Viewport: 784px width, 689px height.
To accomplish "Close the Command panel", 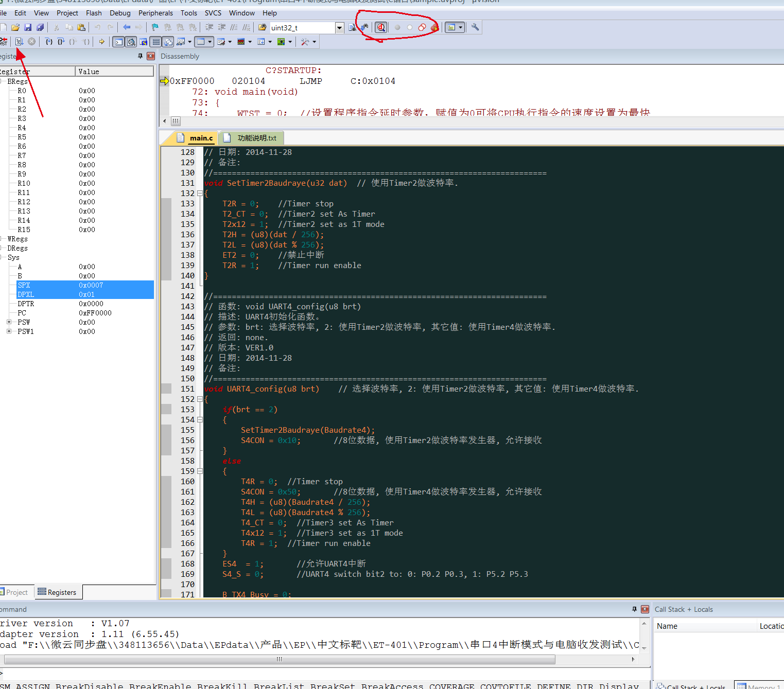I will coord(645,609).
